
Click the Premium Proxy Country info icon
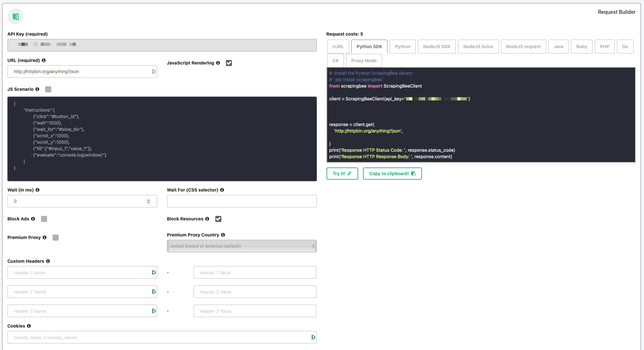point(223,235)
